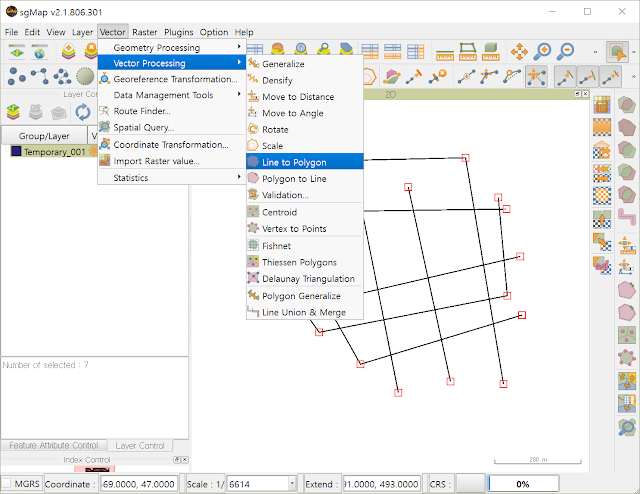Toggle the select feature arrow tool
The height and width of the screenshot is (494, 640).
[617, 52]
